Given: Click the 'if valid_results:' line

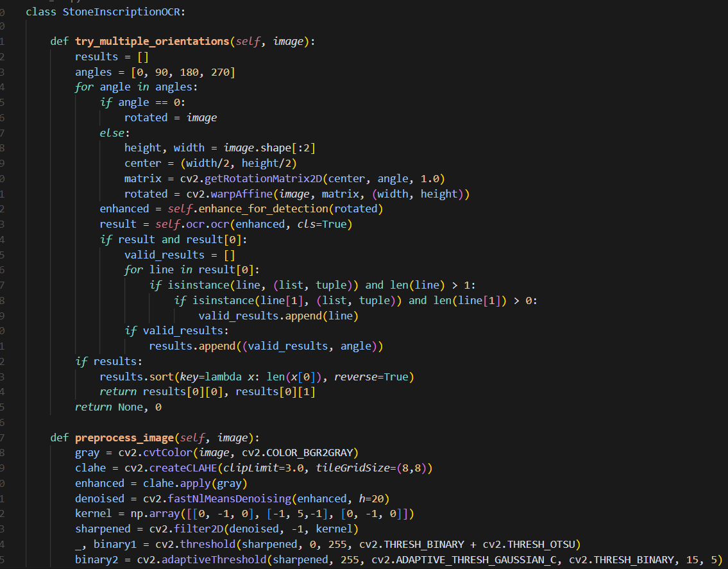Looking at the screenshot, I should point(176,331).
